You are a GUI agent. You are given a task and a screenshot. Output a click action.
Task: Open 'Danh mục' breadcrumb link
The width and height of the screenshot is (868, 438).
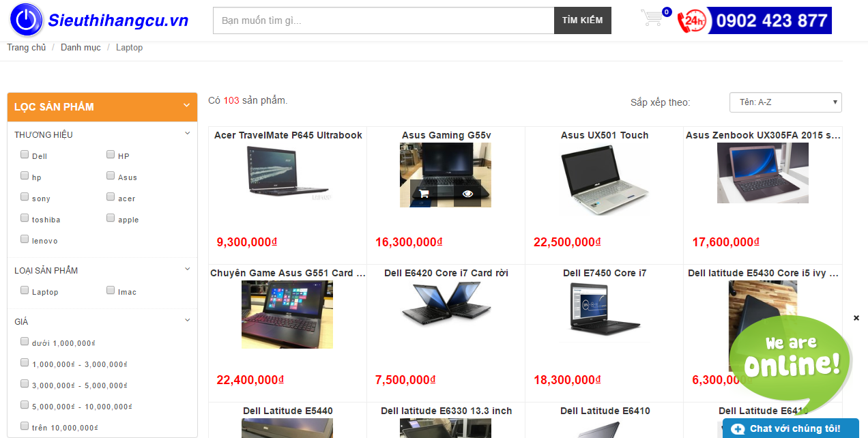click(x=81, y=47)
